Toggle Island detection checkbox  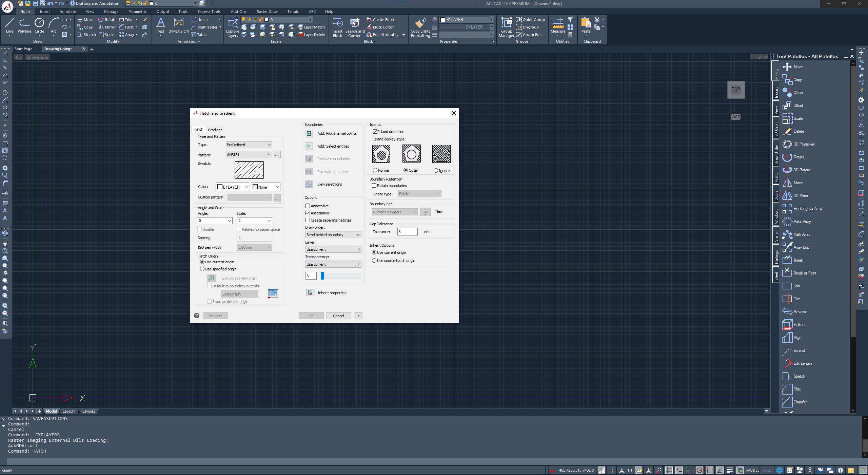(x=375, y=132)
